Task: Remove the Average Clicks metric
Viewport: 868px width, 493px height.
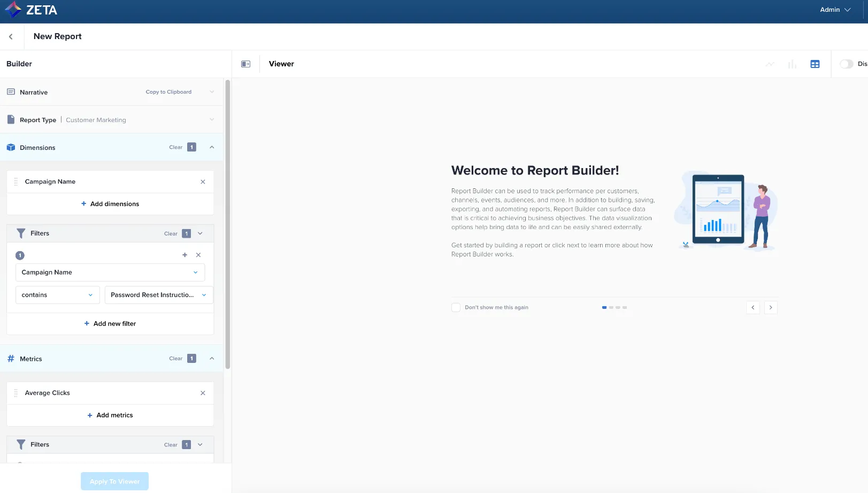Action: click(x=203, y=393)
